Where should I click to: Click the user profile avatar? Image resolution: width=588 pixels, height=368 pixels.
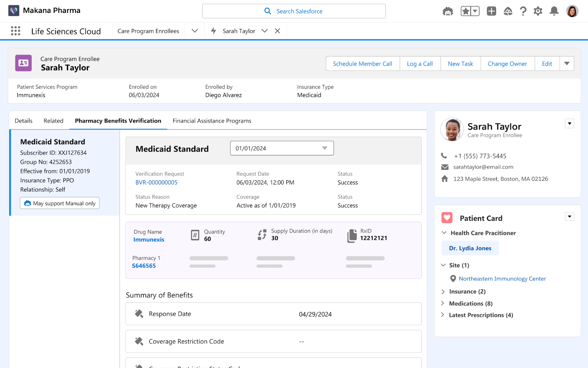[x=572, y=11]
